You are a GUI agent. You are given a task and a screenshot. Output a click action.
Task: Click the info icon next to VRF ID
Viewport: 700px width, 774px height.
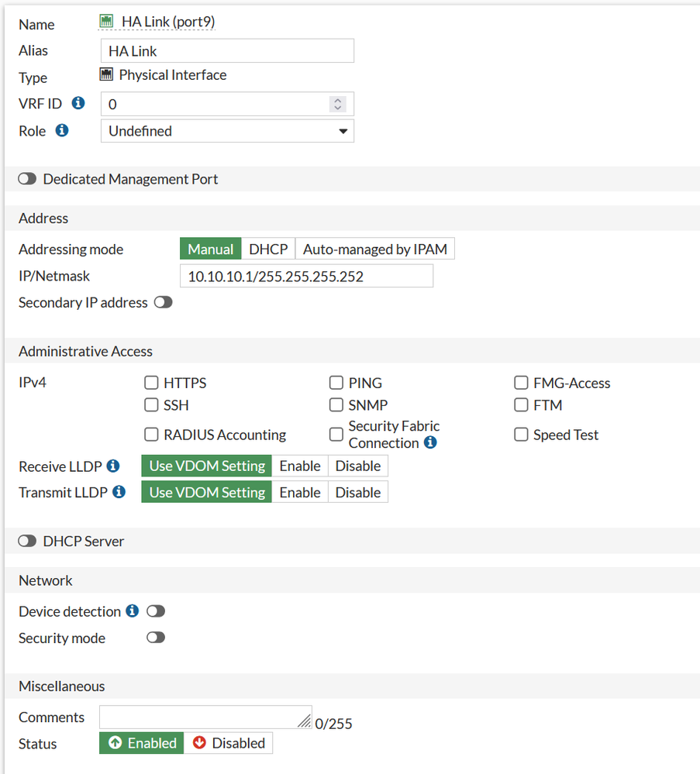(x=78, y=103)
